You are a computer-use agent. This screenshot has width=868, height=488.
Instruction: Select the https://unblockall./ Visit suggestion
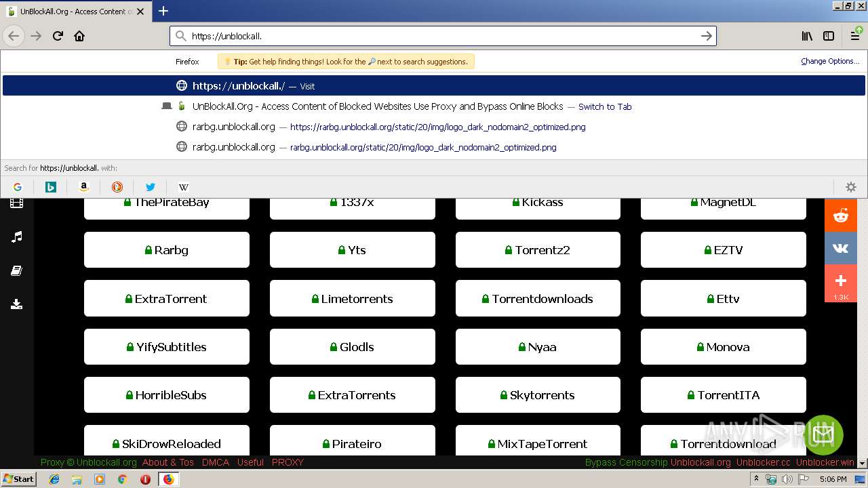pos(434,86)
